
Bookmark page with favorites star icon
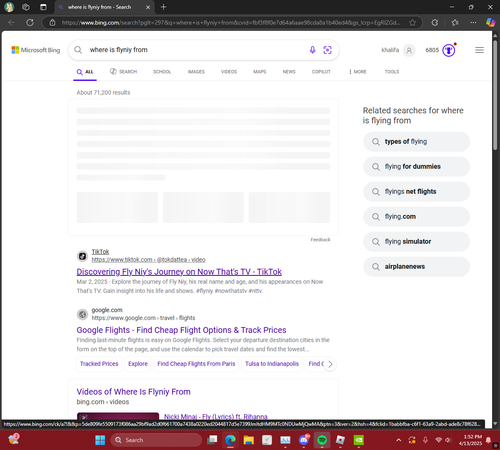412,22
